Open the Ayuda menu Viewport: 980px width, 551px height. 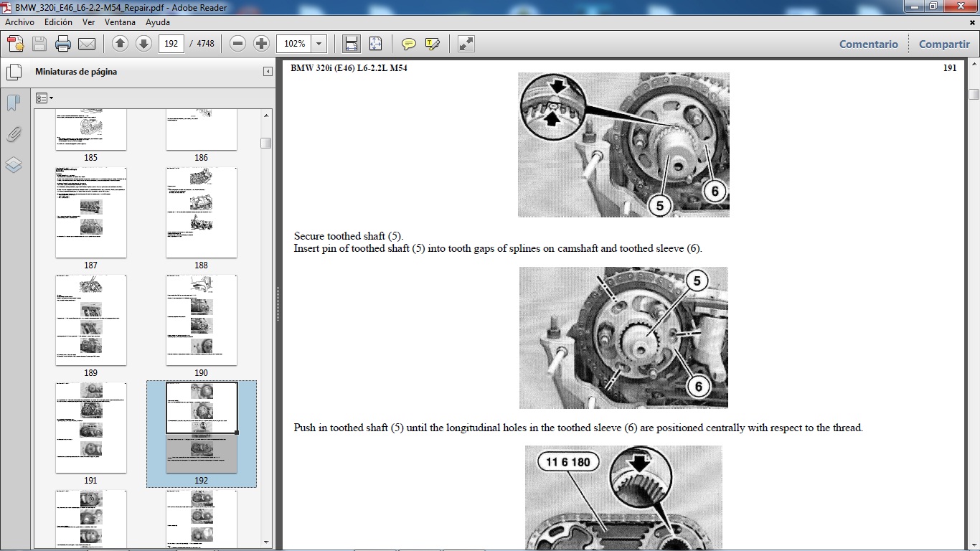point(158,22)
